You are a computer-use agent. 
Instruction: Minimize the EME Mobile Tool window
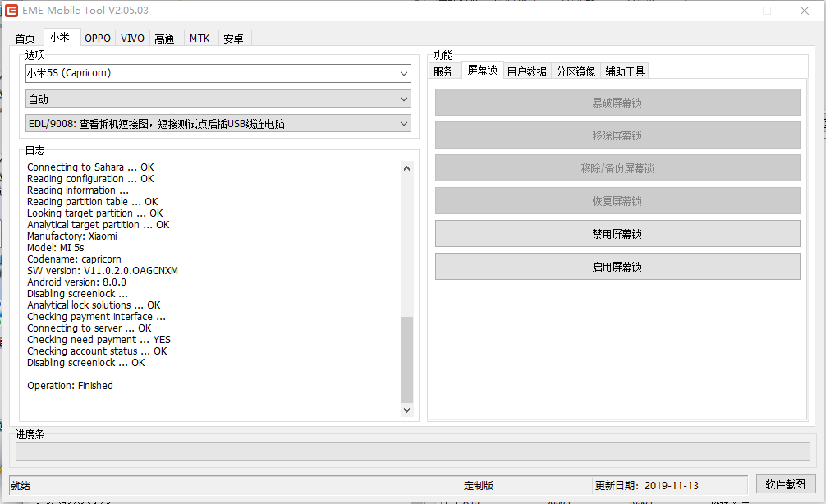pyautogui.click(x=730, y=11)
